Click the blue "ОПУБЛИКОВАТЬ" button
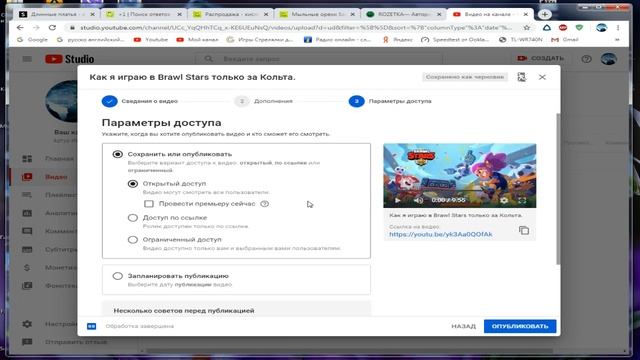This screenshot has width=640, height=360. 520,326
